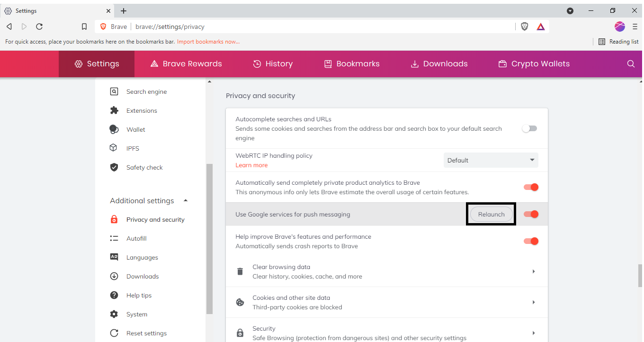Expand Clear browsing data arrow
The width and height of the screenshot is (644, 342).
coord(534,272)
